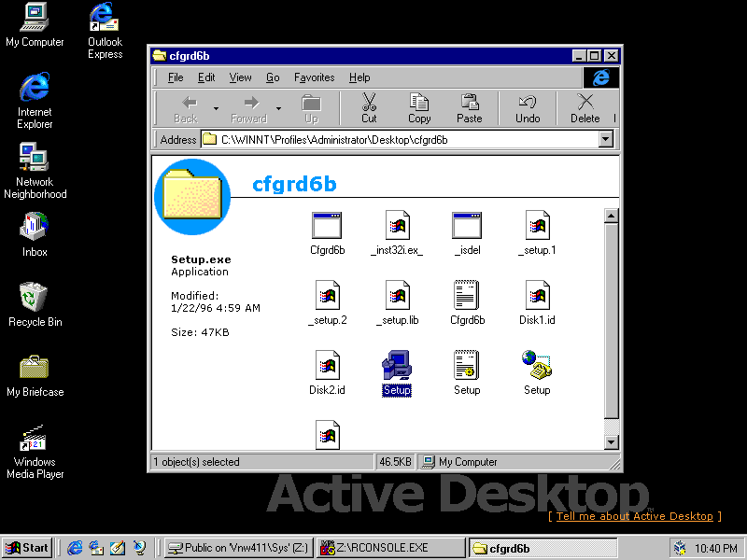Click the Paste toolbar button
This screenshot has width=747, height=560.
[x=470, y=108]
